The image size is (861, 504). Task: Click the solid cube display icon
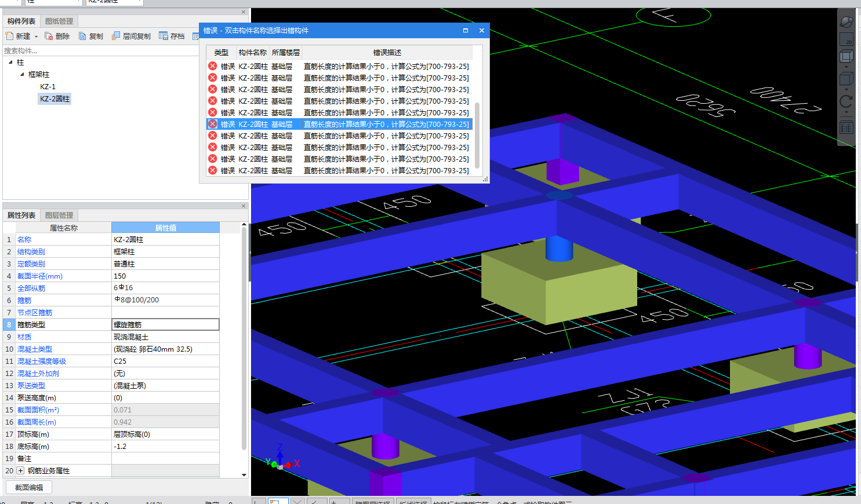(847, 79)
